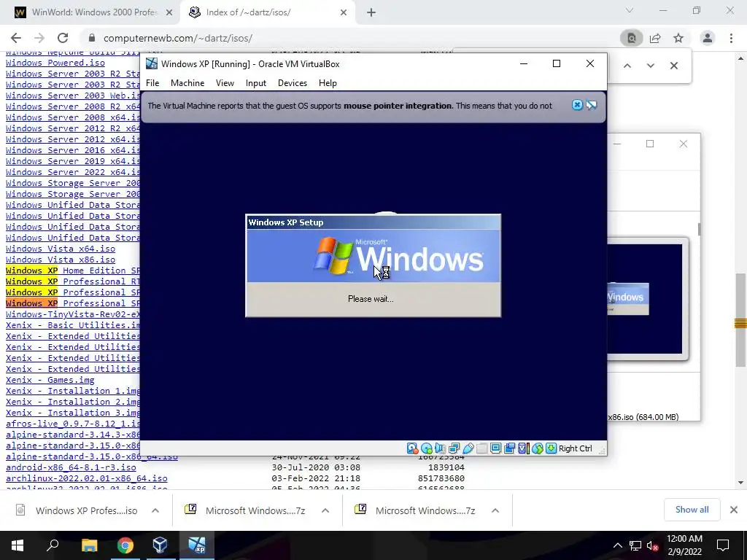
Task: Open archlinux-2022.02.01-x86_64.iso link
Action: (x=87, y=478)
